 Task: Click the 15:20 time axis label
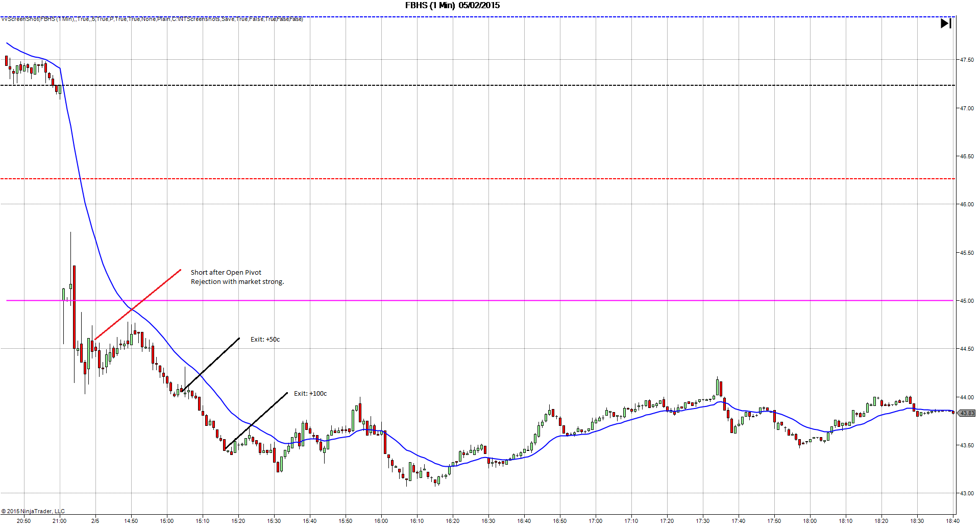238,521
